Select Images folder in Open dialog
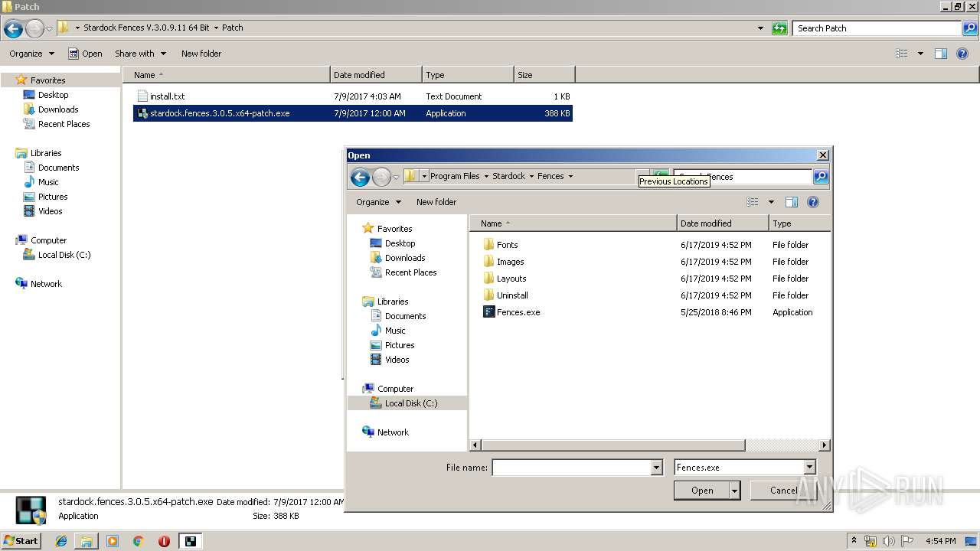This screenshot has width=980, height=551. [x=504, y=262]
